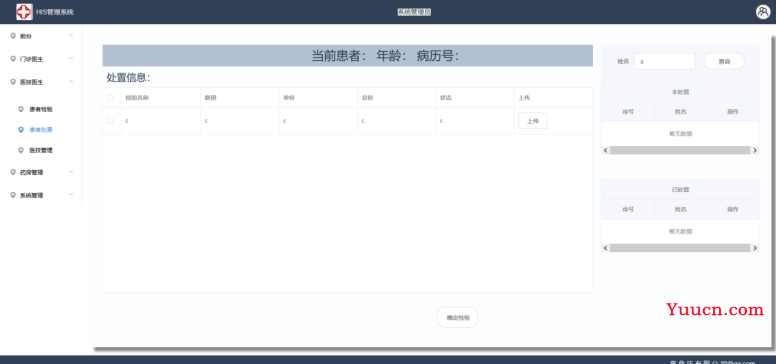
Task: Click the 已处置 table horizontal scrollbar
Action: point(680,248)
